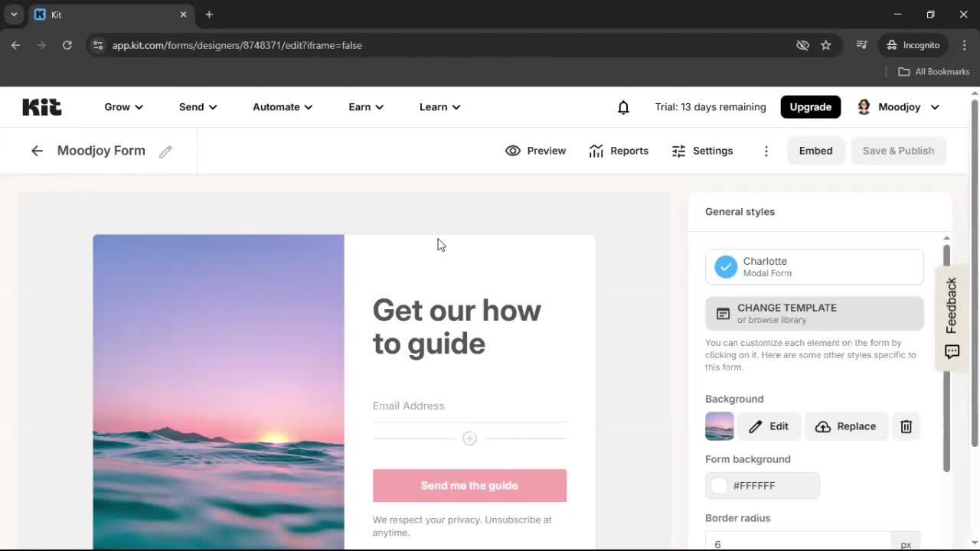Add a new form field with plus icon
The width and height of the screenshot is (980, 551).
tap(469, 438)
